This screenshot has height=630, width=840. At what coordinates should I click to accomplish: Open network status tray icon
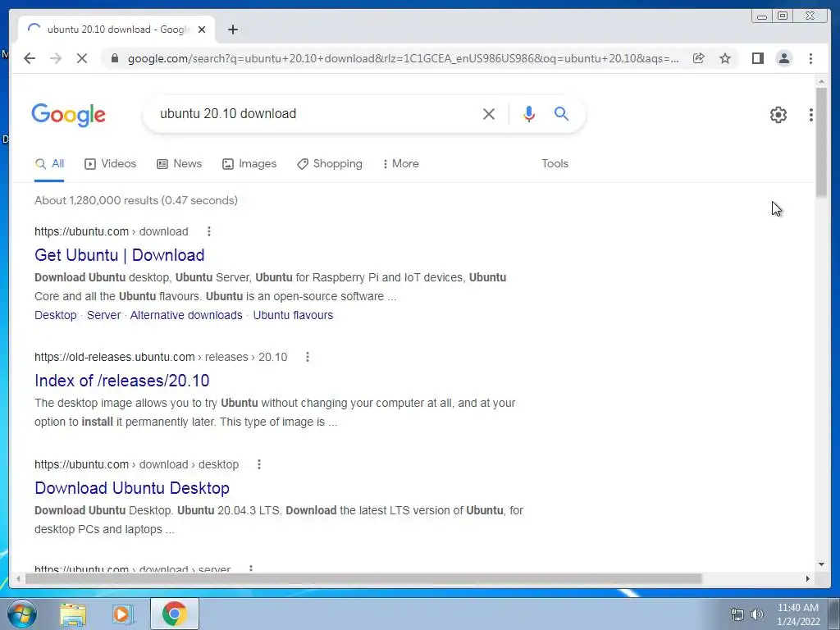(x=737, y=614)
